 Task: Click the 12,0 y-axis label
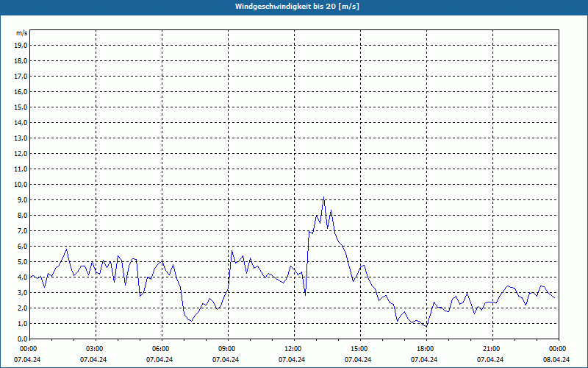point(21,154)
